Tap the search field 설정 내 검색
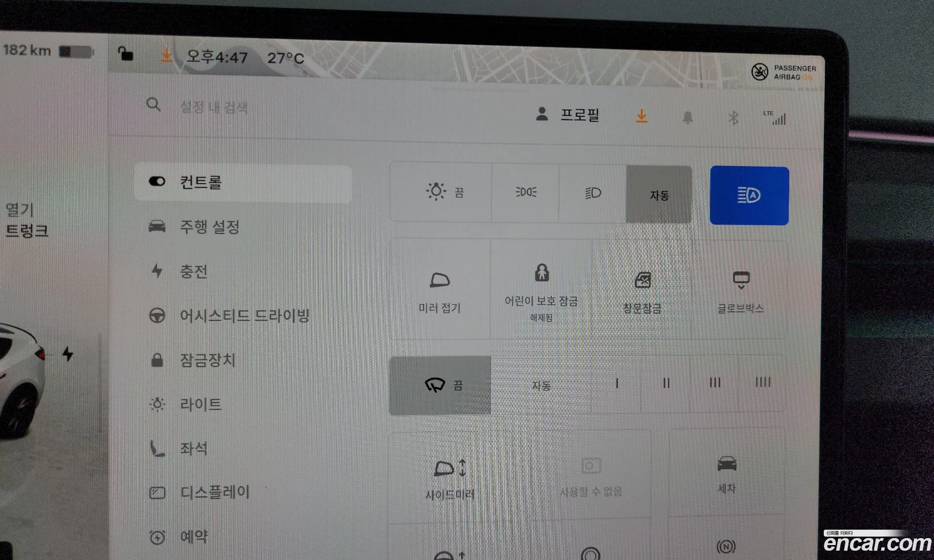The height and width of the screenshot is (560, 934). (214, 108)
